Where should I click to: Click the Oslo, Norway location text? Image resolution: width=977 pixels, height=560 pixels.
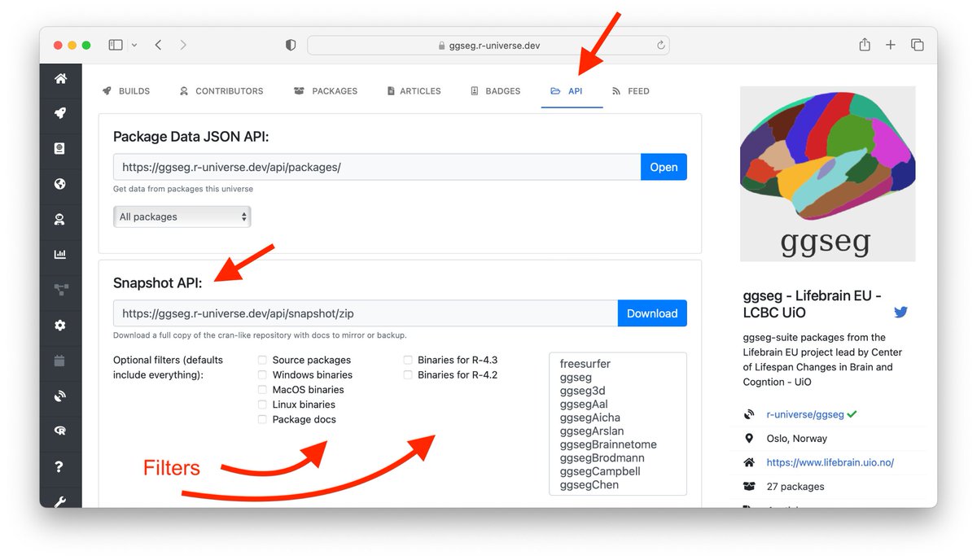click(796, 439)
